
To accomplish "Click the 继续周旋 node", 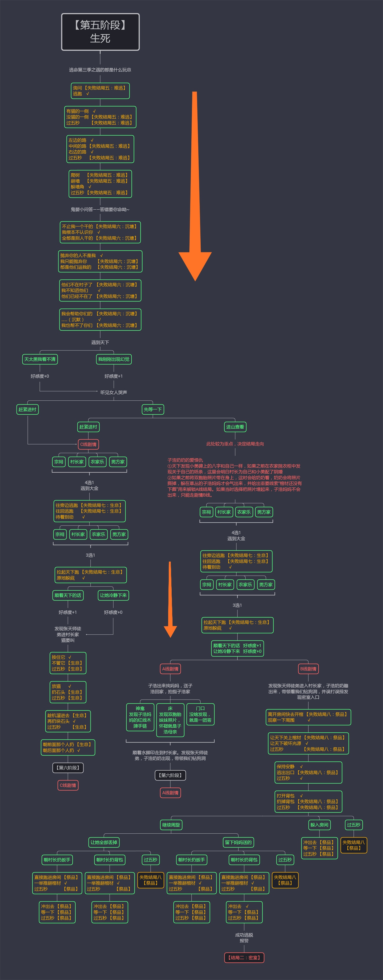I will (171, 825).
